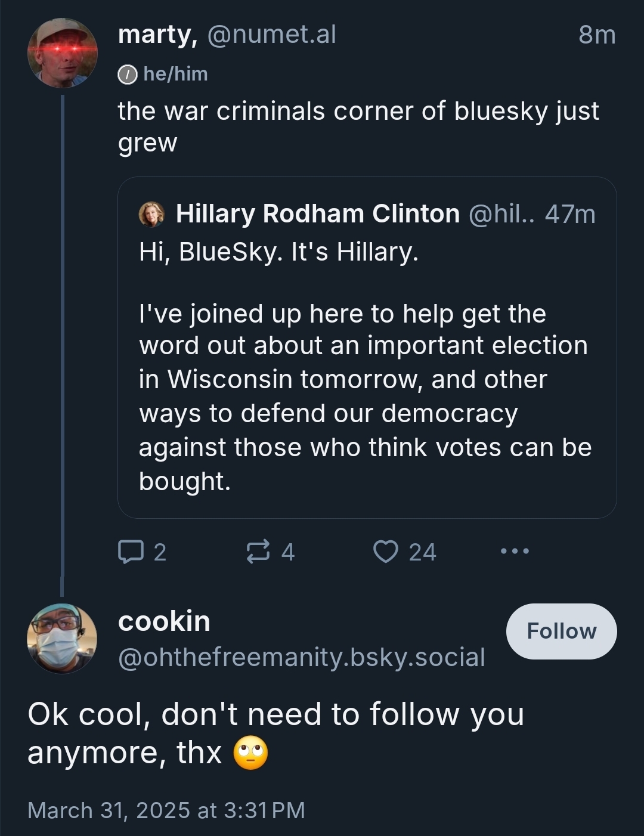Viewport: 644px width, 836px height.
Task: Open the @ohthefreemanity.bsky.social handle
Action: coord(301,657)
